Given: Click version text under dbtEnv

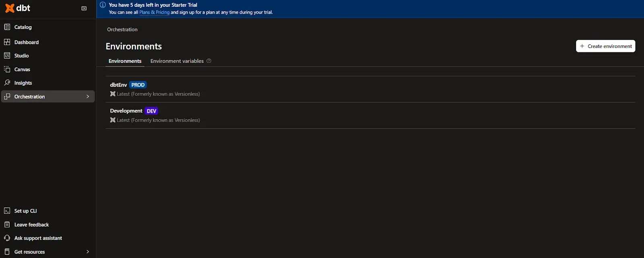Looking at the screenshot, I should 158,94.
